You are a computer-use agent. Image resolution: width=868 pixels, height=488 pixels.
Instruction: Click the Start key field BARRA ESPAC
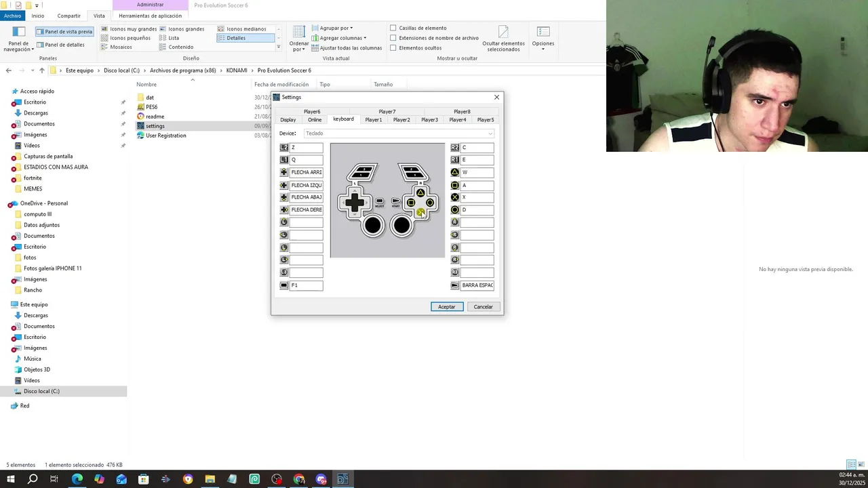pyautogui.click(x=477, y=285)
